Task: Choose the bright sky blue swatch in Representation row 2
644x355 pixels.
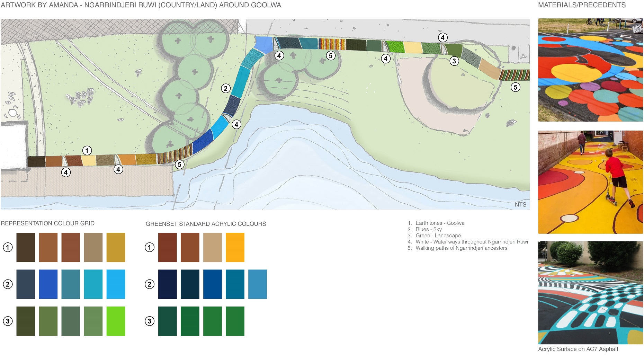Action: (116, 284)
